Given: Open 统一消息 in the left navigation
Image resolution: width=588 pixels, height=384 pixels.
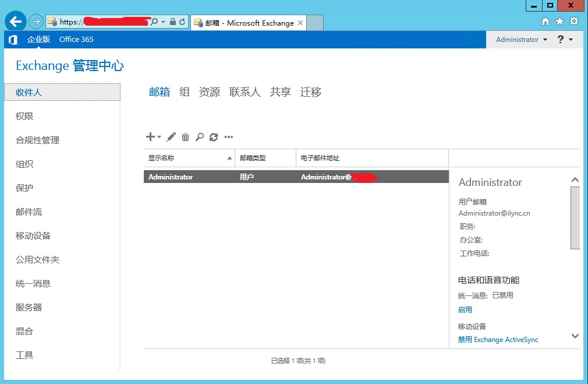Looking at the screenshot, I should click(33, 284).
